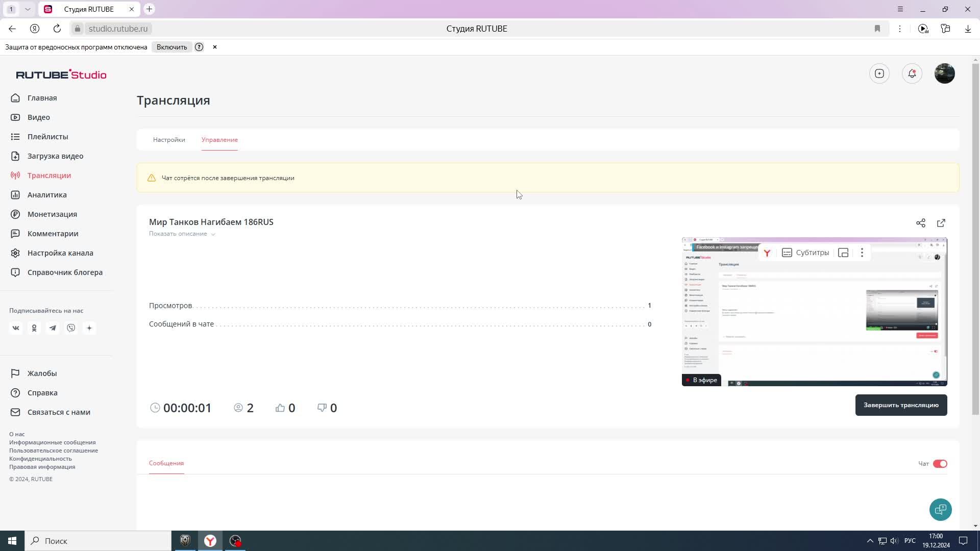Click the Включить protection button
The width and height of the screenshot is (980, 551).
(x=171, y=47)
